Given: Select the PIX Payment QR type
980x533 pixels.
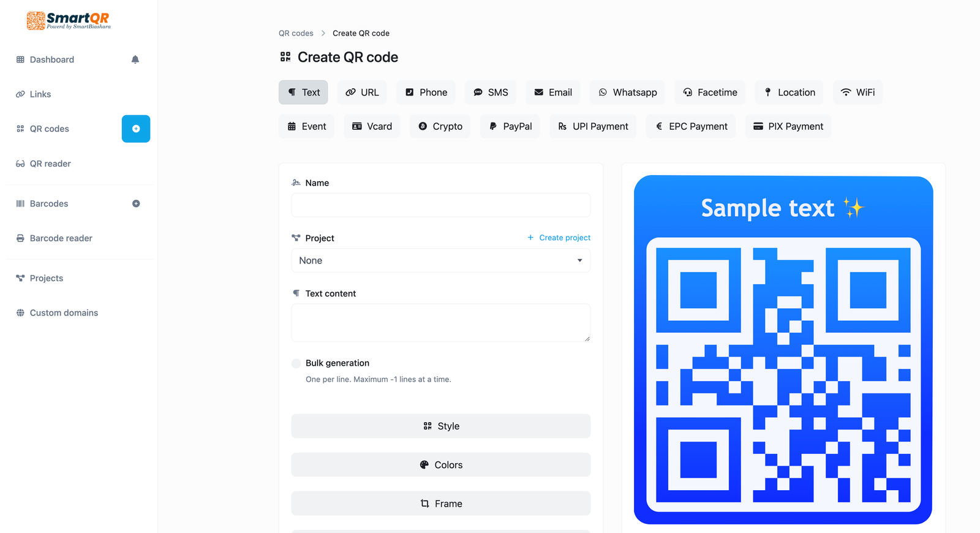Looking at the screenshot, I should click(x=788, y=126).
